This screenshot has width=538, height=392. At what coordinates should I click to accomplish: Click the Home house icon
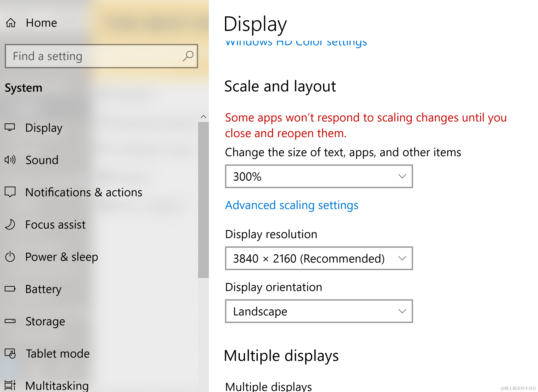pos(11,23)
